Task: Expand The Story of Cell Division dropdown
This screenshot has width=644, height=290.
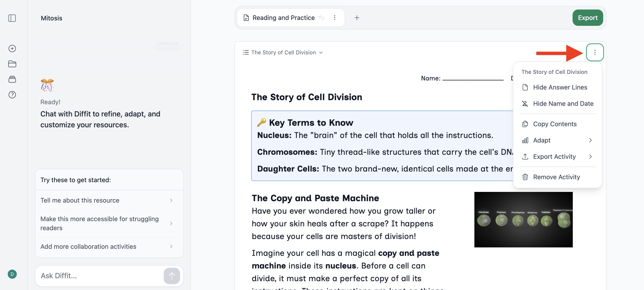Action: click(283, 53)
